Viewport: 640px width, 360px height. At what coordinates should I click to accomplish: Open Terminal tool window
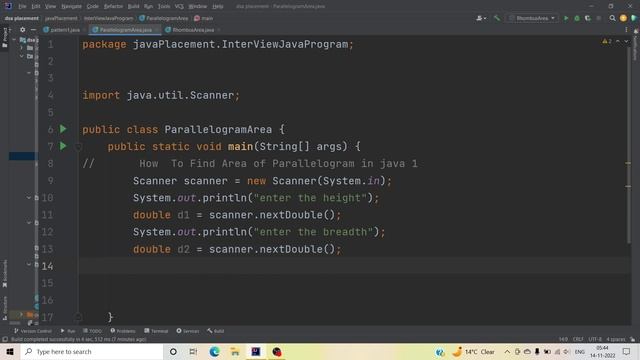156,331
